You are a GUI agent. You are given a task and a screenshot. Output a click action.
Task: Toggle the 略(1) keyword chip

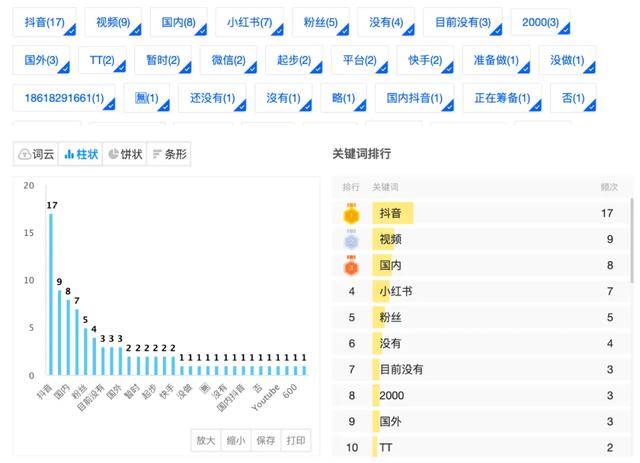(344, 98)
